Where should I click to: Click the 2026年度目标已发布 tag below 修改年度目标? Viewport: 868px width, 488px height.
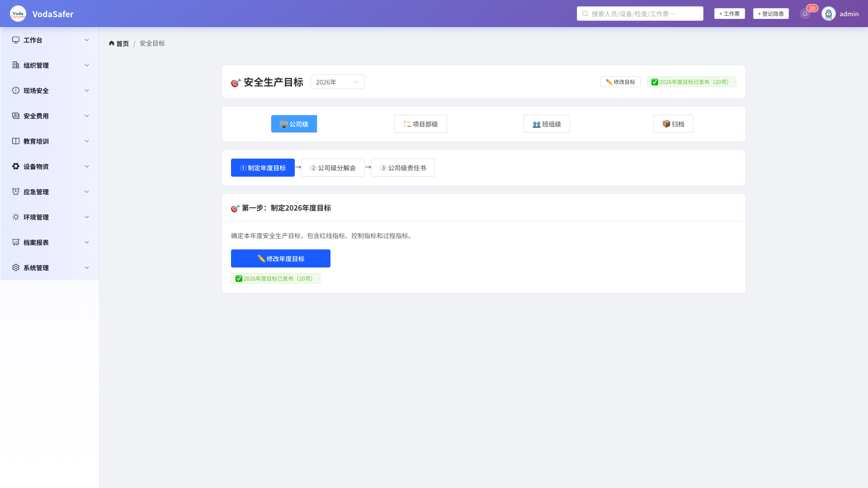[x=276, y=278]
